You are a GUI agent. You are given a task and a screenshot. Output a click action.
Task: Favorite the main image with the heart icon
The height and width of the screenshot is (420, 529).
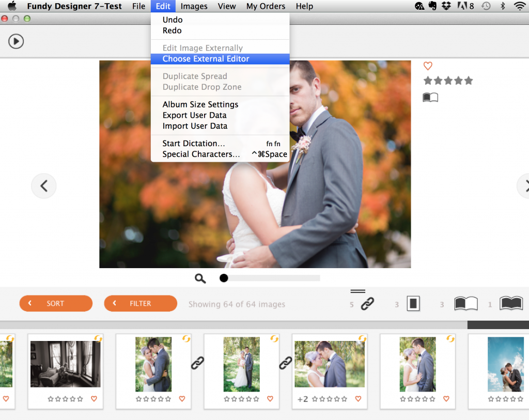tap(428, 66)
